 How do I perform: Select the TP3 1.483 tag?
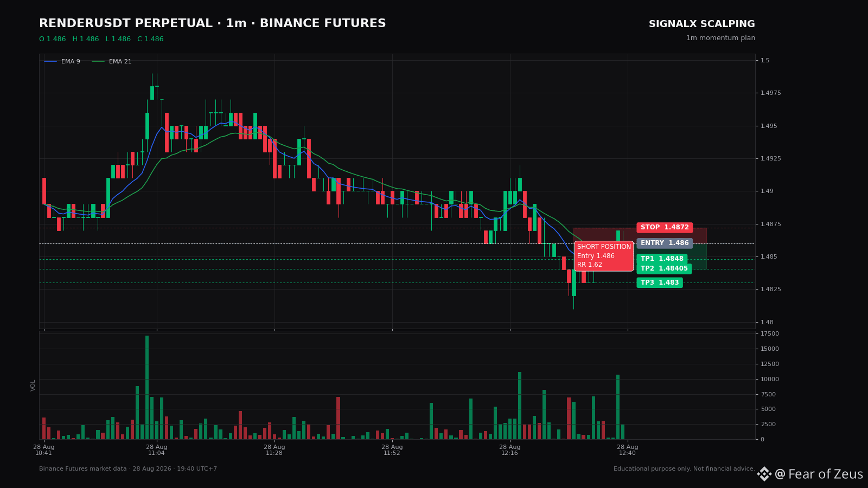point(660,283)
